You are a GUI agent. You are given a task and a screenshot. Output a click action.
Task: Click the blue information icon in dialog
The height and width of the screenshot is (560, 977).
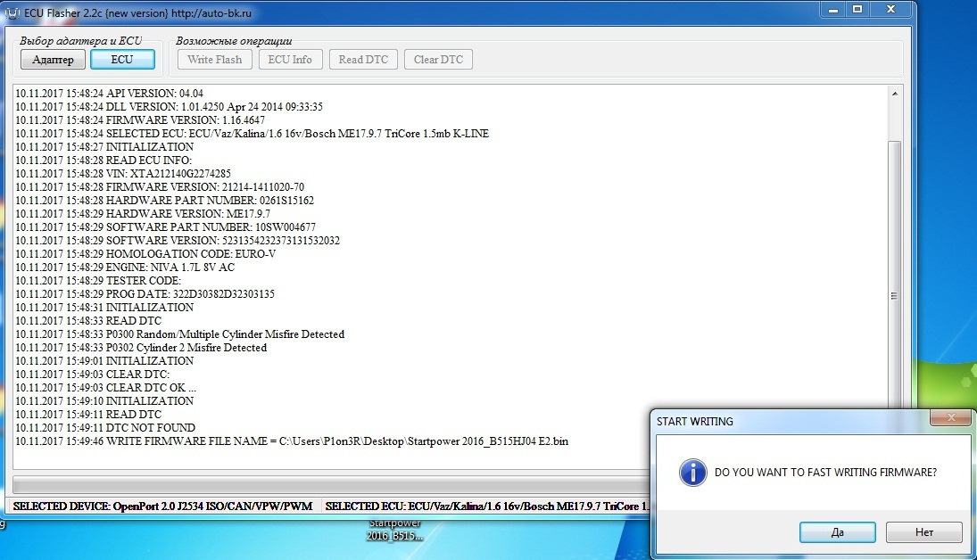point(693,473)
